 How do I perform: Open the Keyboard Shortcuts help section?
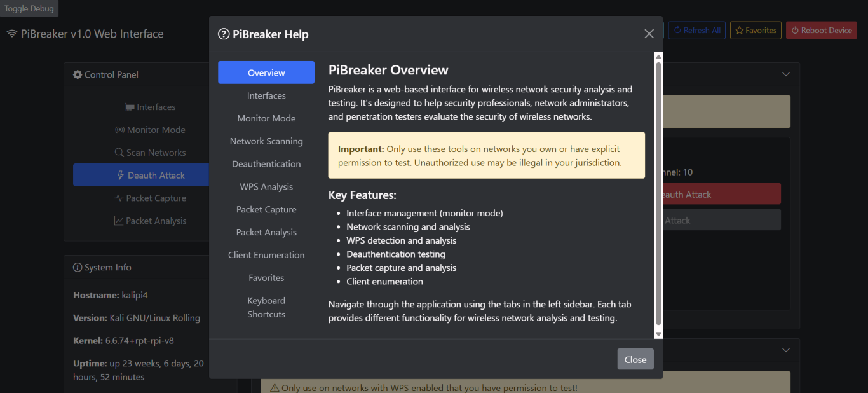(266, 307)
